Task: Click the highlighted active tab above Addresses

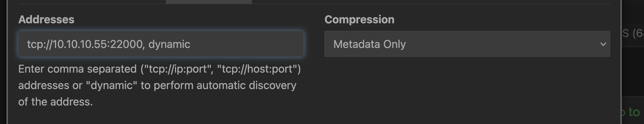Action: coord(209,2)
